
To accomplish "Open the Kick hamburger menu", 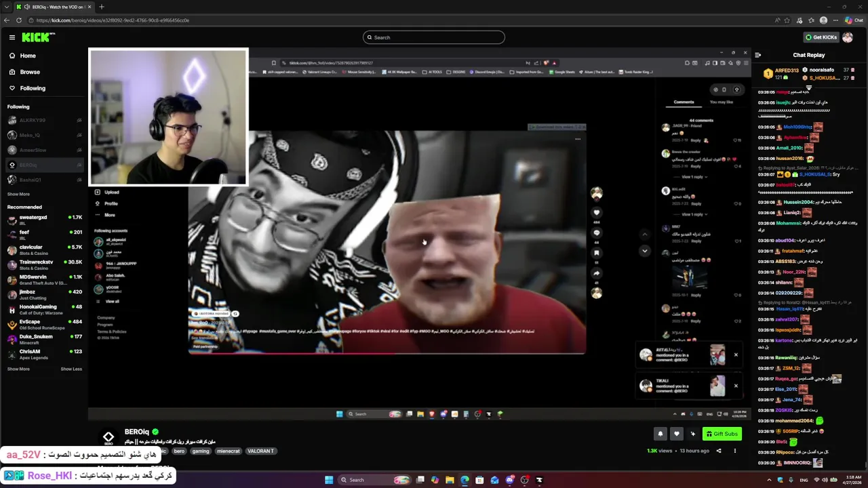I will pyautogui.click(x=12, y=37).
